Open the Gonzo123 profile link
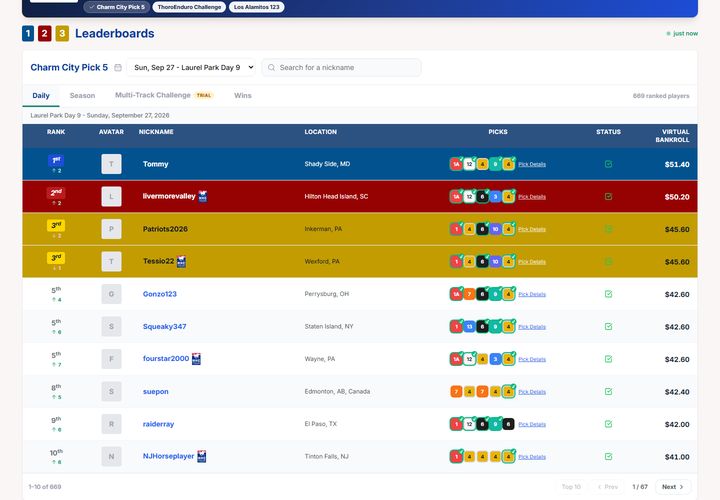This screenshot has width=720, height=500. [x=159, y=294]
